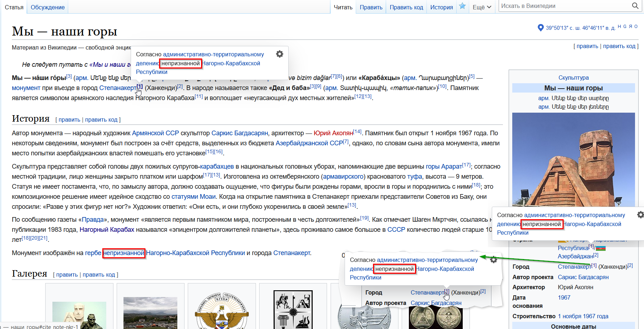The width and height of the screenshot is (644, 329).
Task: Open the 'статуями Моаи' link
Action: coord(193,197)
